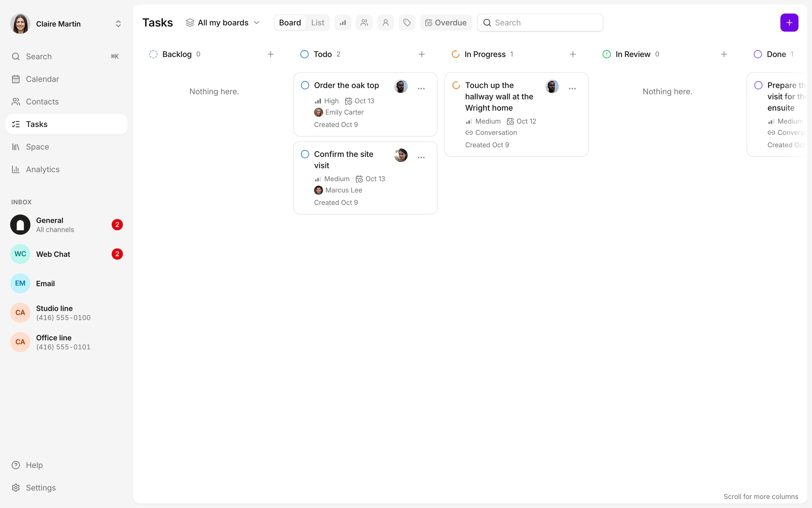Toggle status circle on Prepare the visit card

(758, 85)
